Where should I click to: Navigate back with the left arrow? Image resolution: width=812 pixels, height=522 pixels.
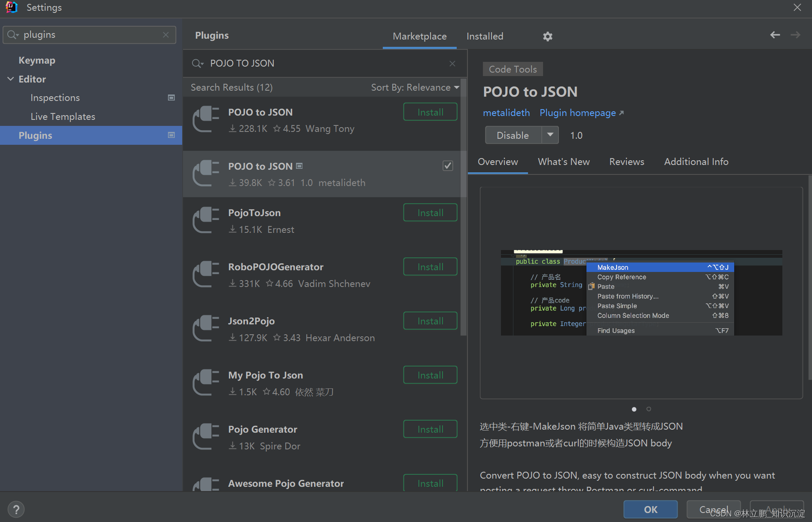(x=775, y=35)
